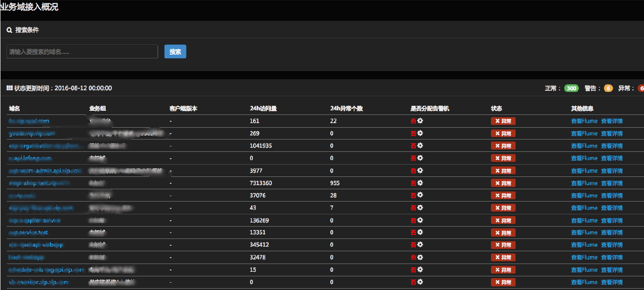This screenshot has width=644, height=290.
Task: Open 查看详情 for the 43-visits row
Action: pyautogui.click(x=612, y=208)
